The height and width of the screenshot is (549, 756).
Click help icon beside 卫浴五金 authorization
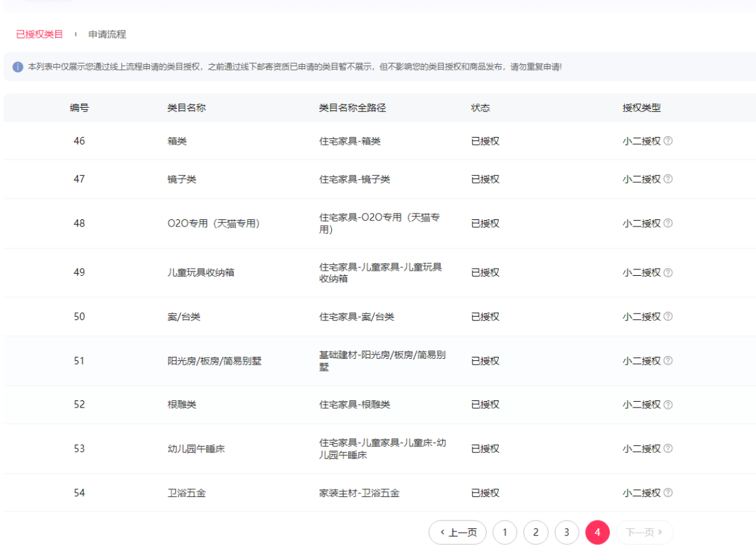tap(668, 493)
